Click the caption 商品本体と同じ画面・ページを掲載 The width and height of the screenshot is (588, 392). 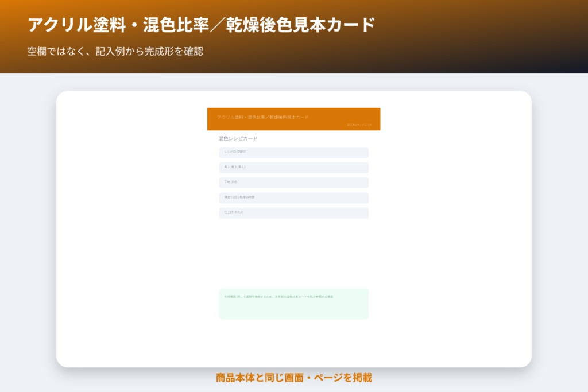pos(293,378)
